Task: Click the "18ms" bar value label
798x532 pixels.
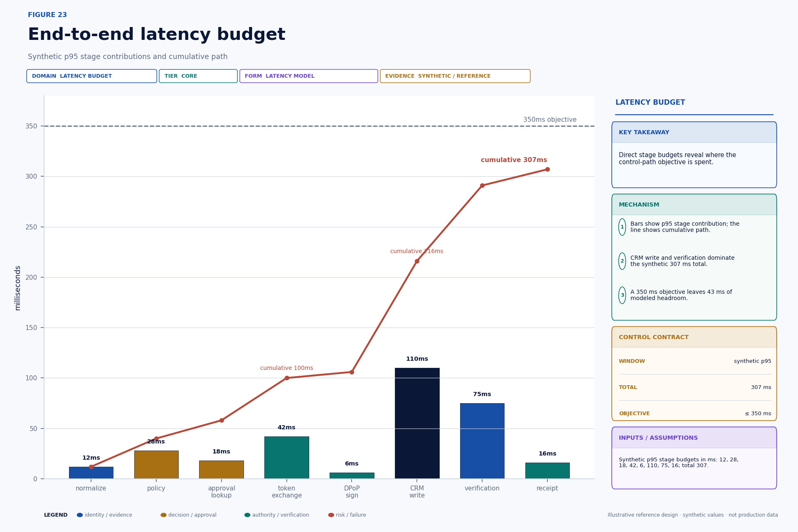Action: (x=222, y=452)
